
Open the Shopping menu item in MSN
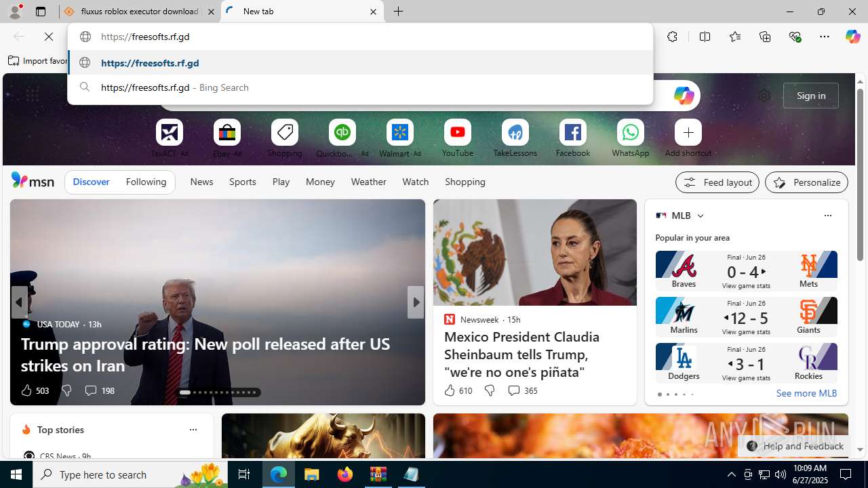(x=465, y=182)
